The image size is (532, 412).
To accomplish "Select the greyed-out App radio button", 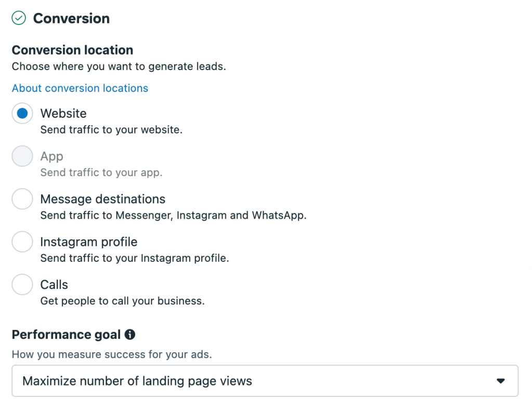I will coord(22,156).
